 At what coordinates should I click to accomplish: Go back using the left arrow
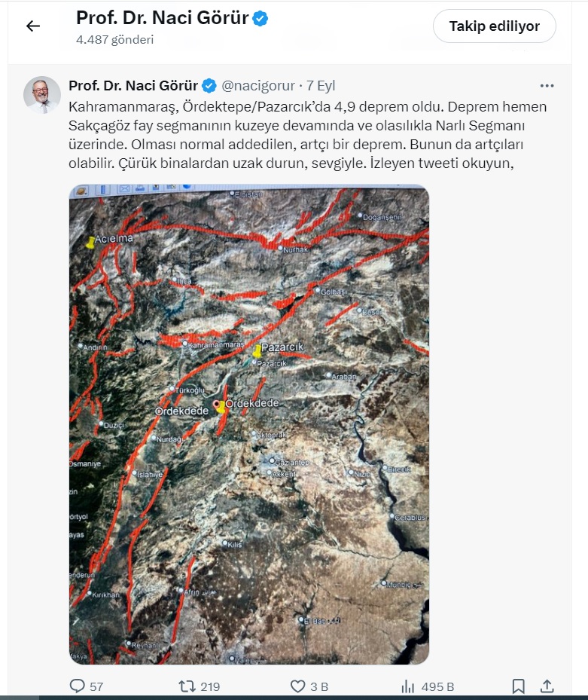[x=33, y=26]
